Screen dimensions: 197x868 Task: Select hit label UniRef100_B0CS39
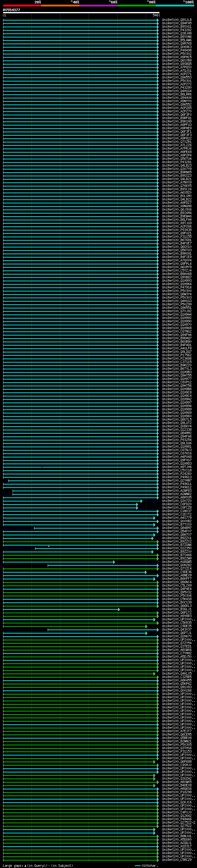pyautogui.click(x=177, y=602)
